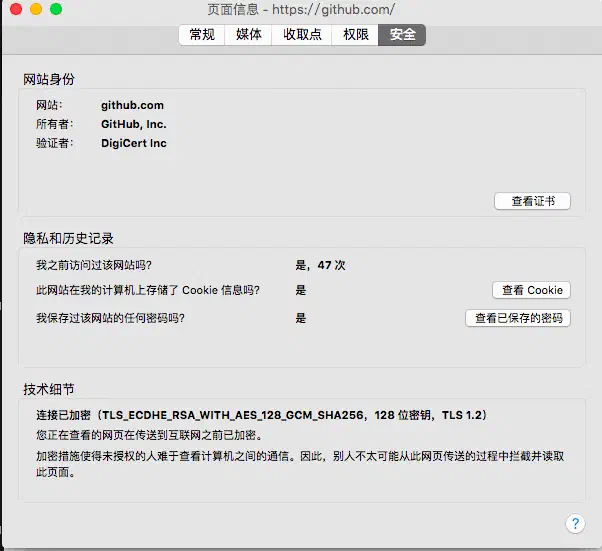Screen dimensions: 602x551
Task: Click the 网站身份 section heading
Action: point(49,79)
